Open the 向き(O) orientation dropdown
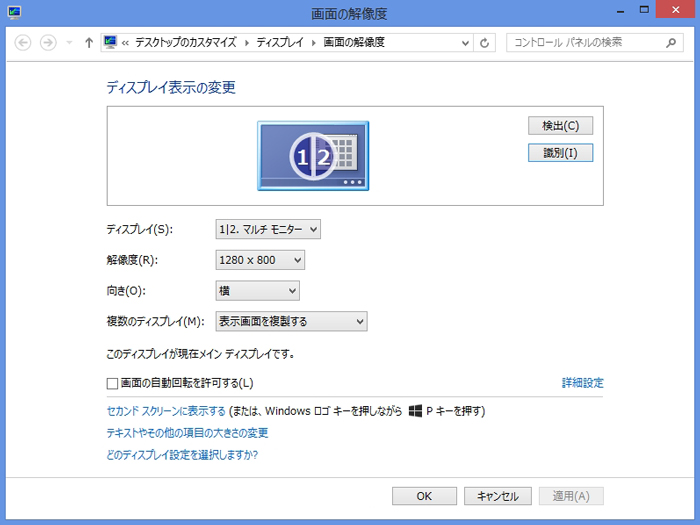700x525 pixels. (258, 291)
